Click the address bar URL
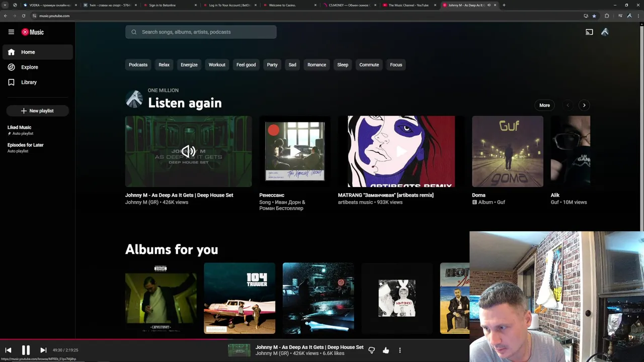 pyautogui.click(x=54, y=16)
